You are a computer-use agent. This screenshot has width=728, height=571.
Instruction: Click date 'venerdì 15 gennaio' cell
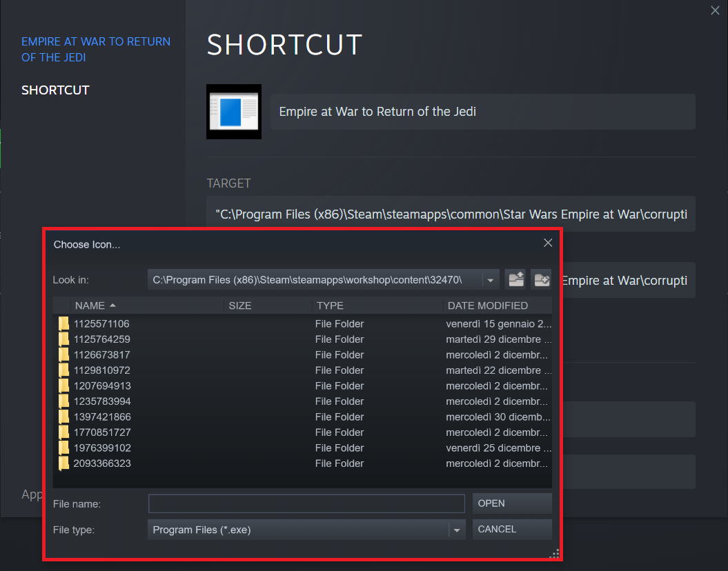click(498, 323)
